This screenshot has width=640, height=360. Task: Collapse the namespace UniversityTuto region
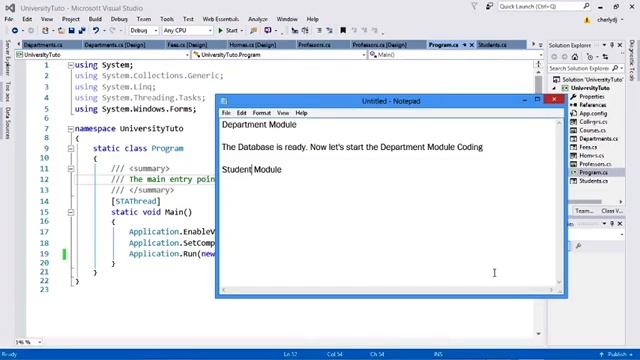coord(71,129)
